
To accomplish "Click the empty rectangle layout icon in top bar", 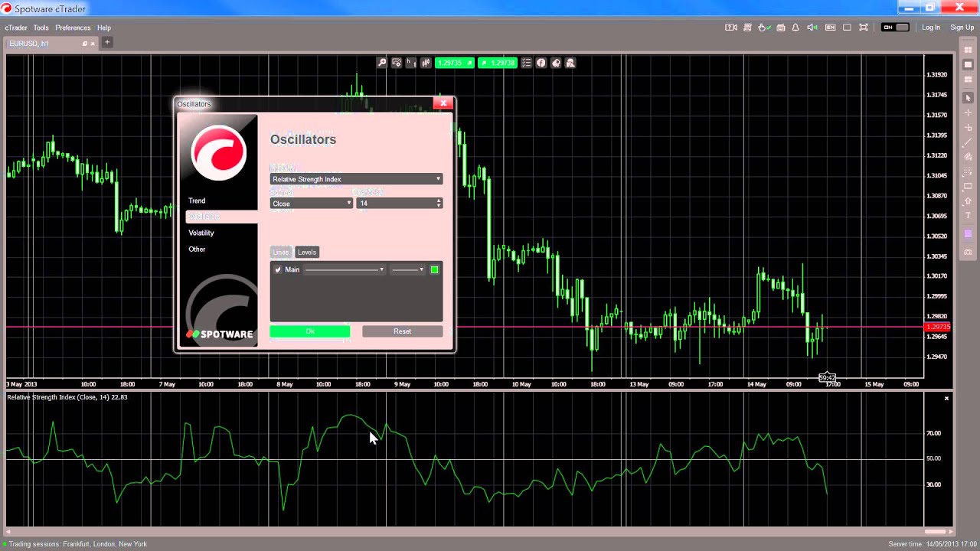I will (847, 28).
